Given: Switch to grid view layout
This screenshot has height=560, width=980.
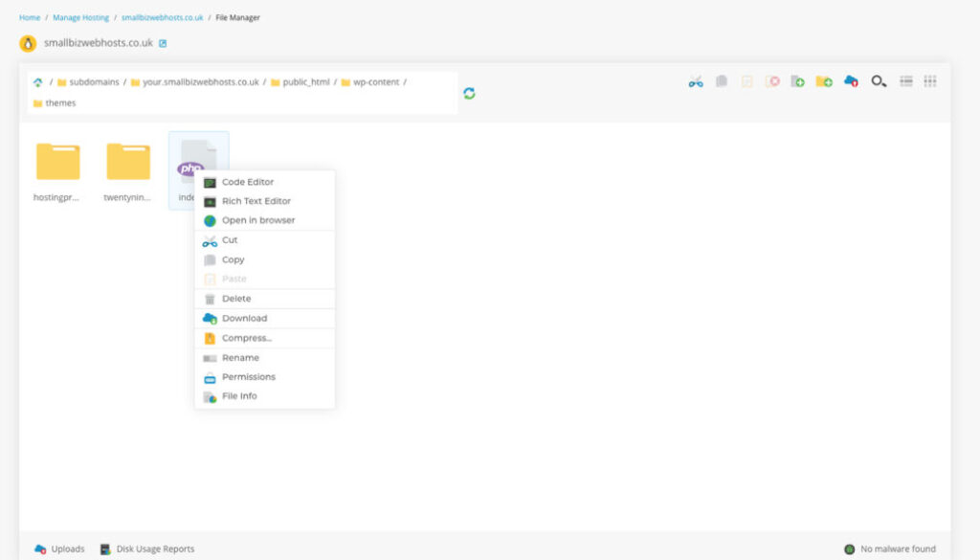Looking at the screenshot, I should coord(930,81).
